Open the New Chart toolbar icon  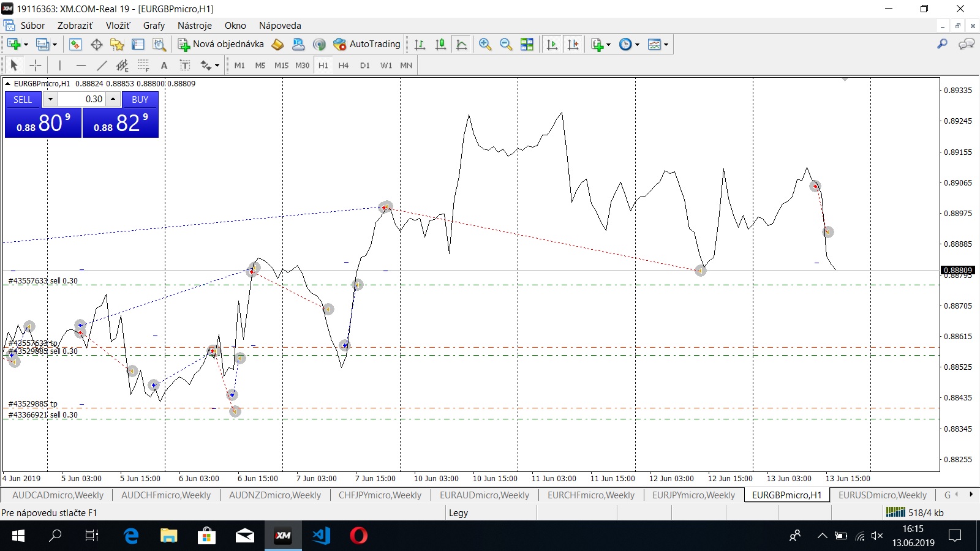point(13,44)
